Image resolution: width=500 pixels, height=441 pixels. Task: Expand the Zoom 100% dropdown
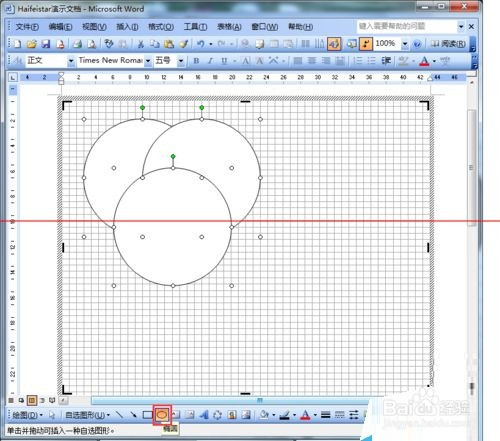[405, 44]
